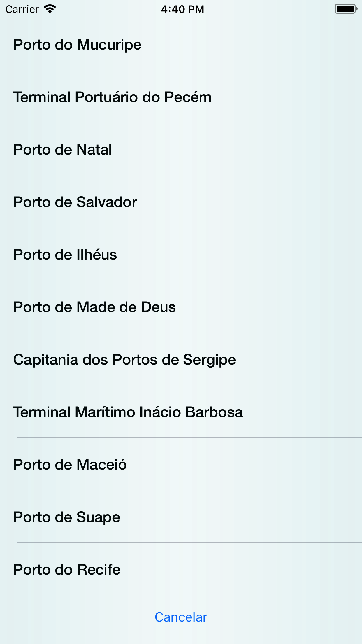This screenshot has width=362, height=644.
Task: Pick Porto de Natal from list
Action: click(x=63, y=150)
